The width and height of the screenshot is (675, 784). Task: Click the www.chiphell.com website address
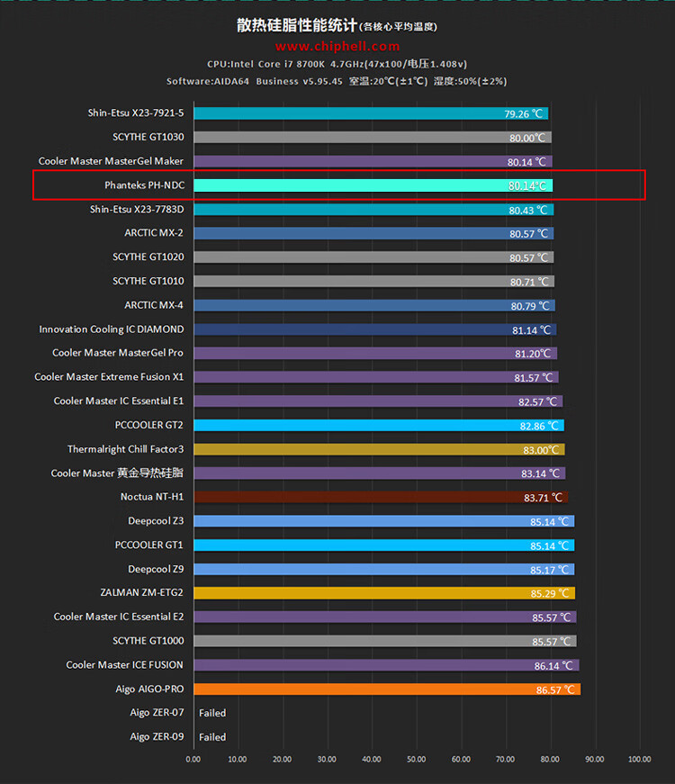tap(337, 47)
